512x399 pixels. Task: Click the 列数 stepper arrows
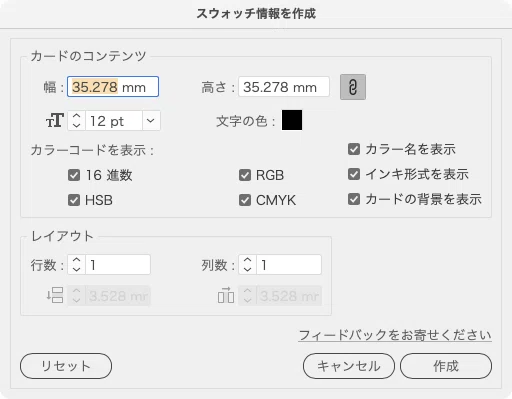pos(247,265)
